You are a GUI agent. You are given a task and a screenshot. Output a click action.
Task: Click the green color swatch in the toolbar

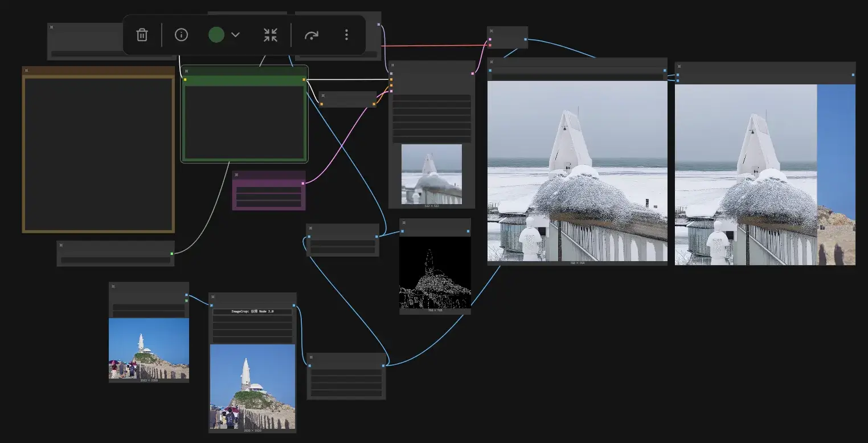pos(216,35)
